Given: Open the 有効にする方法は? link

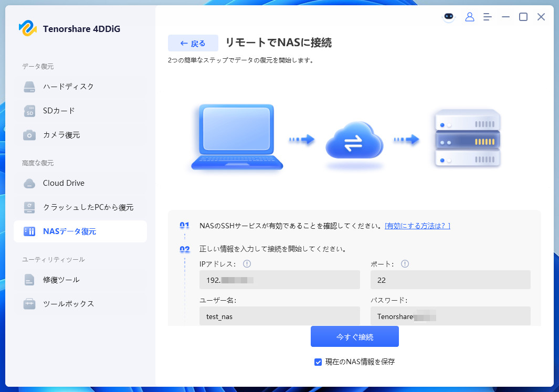Looking at the screenshot, I should coord(417,226).
